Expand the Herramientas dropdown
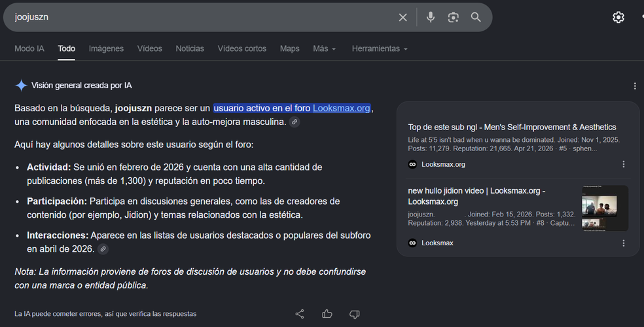This screenshot has width=644, height=327. pyautogui.click(x=380, y=48)
